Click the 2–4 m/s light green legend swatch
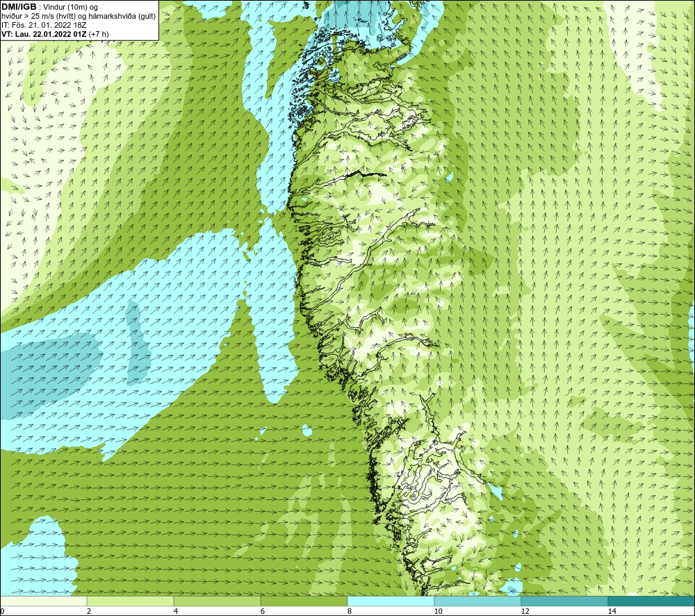This screenshot has height=616, width=695. pos(131,601)
